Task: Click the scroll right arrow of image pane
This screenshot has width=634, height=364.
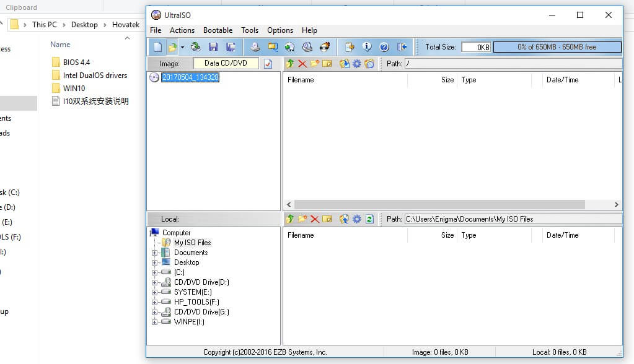Action: [616, 204]
